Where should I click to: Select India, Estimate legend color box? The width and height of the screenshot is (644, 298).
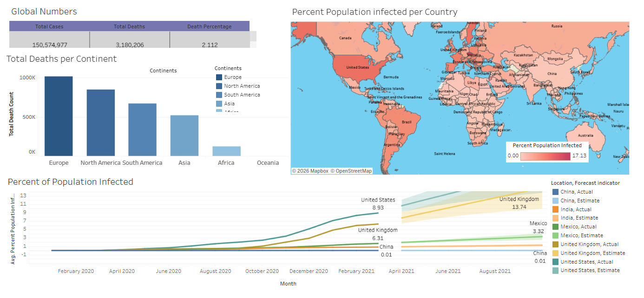555,218
